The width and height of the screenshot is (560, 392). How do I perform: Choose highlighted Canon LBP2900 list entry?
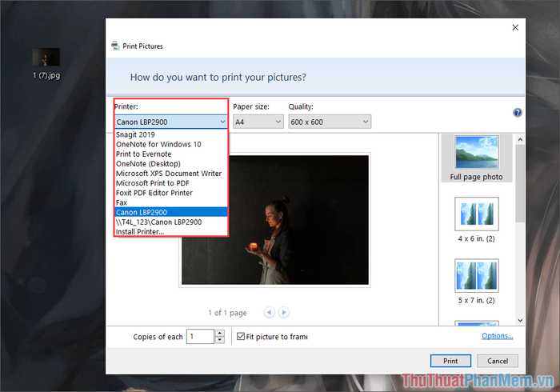[x=171, y=212]
